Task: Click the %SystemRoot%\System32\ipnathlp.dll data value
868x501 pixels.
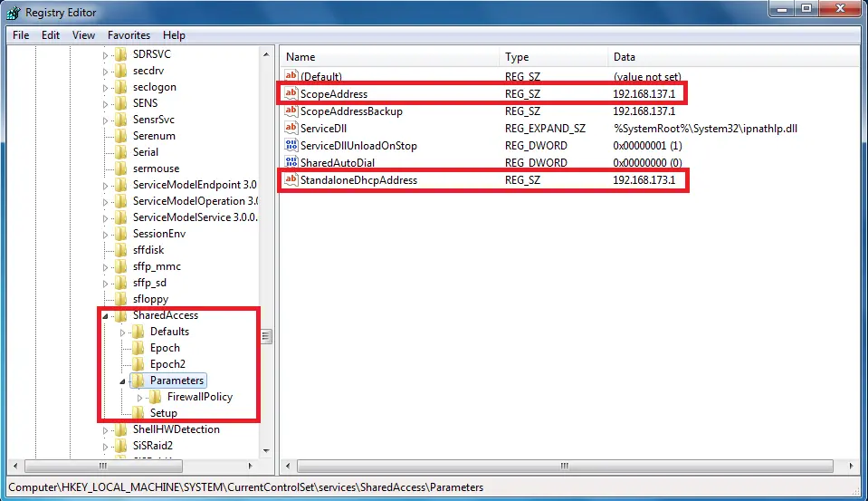Action: point(705,128)
